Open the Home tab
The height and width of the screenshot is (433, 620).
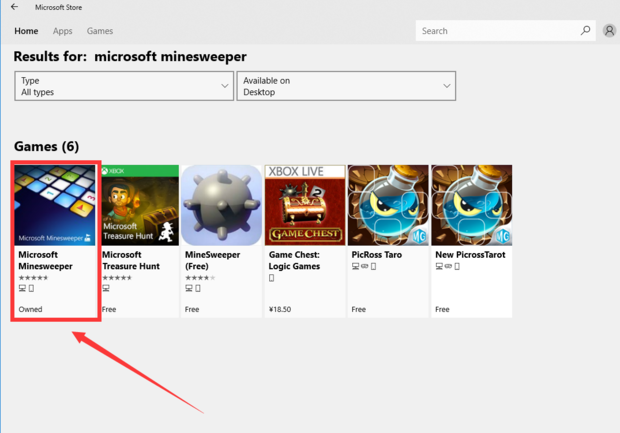[26, 31]
